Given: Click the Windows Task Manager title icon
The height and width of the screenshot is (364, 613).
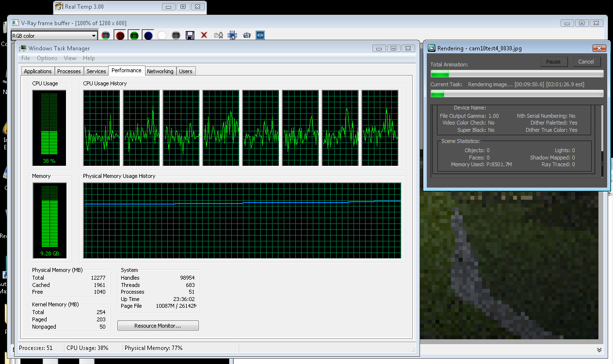Looking at the screenshot, I should click(x=23, y=48).
